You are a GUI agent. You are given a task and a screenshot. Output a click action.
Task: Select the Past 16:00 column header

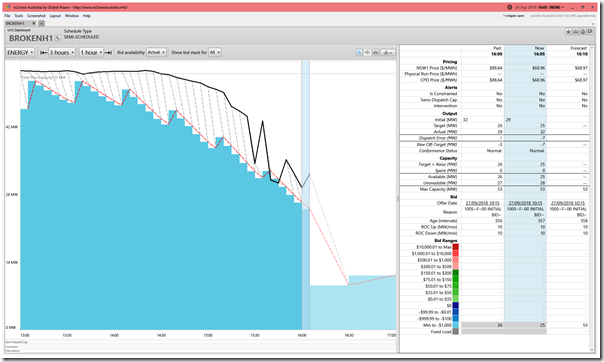pyautogui.click(x=483, y=51)
